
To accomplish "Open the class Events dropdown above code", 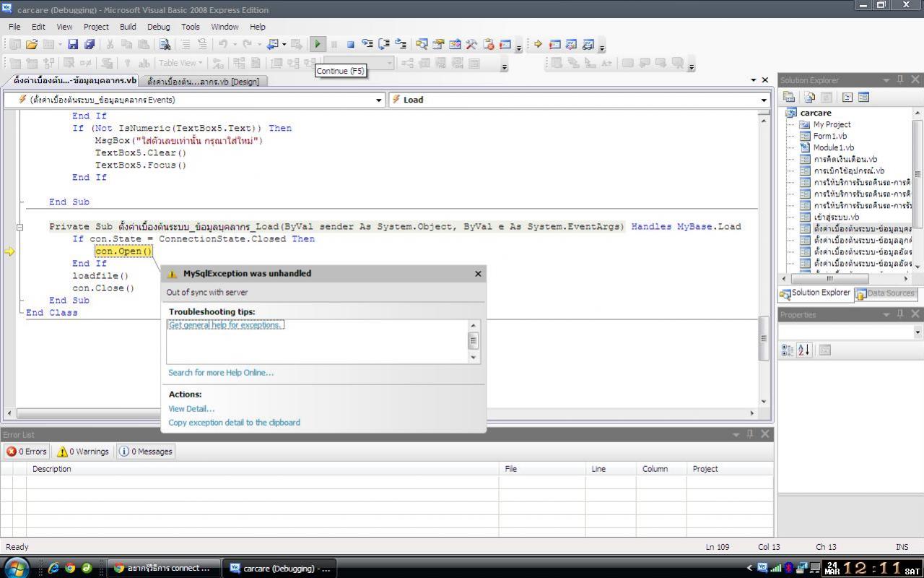I will coord(379,100).
